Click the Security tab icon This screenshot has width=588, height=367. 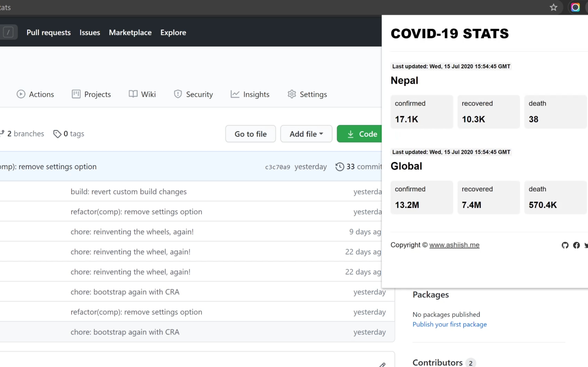pos(177,94)
